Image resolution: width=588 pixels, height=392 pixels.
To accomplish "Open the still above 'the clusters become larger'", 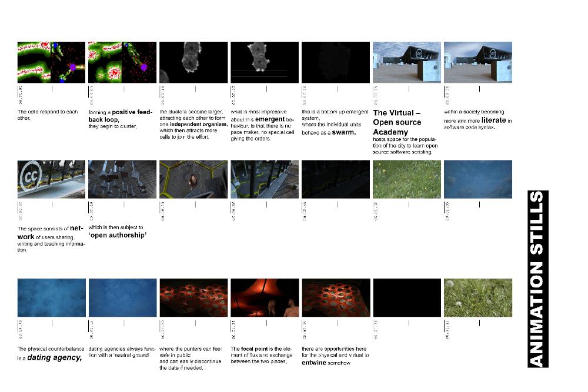I will 193,62.
